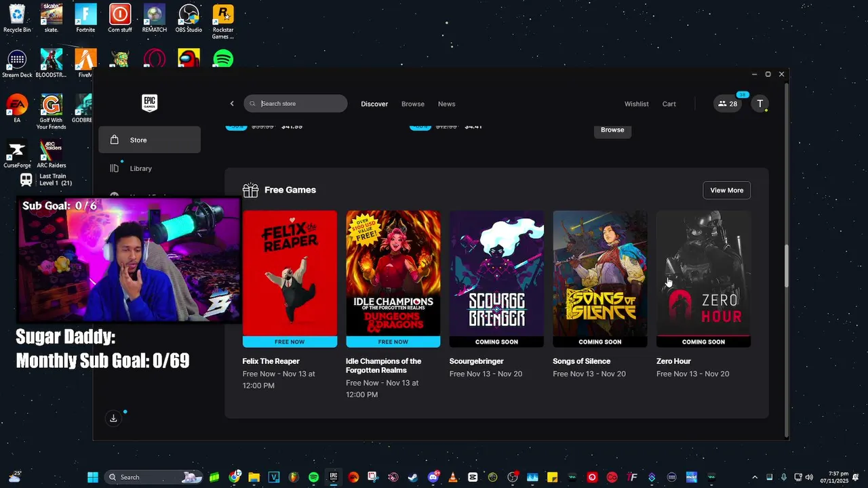Click Idle Champions of the Forgotten Realms title
The width and height of the screenshot is (868, 488).
pos(383,366)
